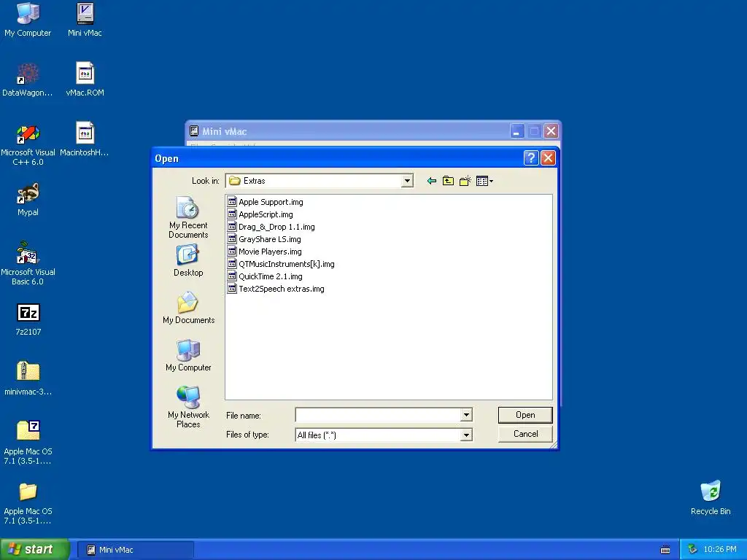Select GrayShare LS.img file
The height and width of the screenshot is (560, 747).
(264, 239)
